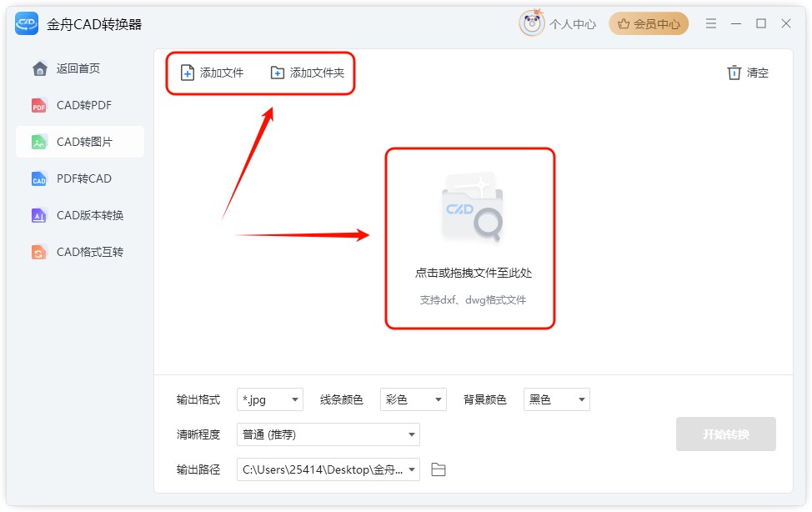
Task: Open output path folder browse icon
Action: (x=439, y=469)
